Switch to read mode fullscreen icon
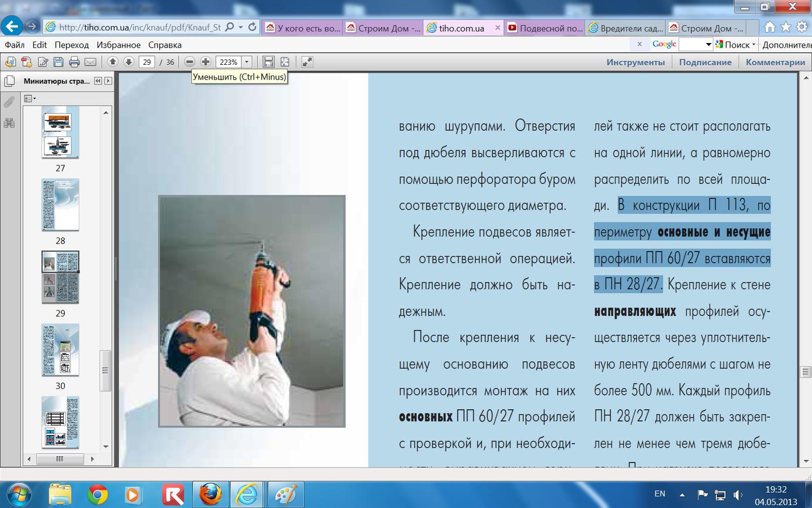This screenshot has height=508, width=812. pyautogui.click(x=307, y=62)
